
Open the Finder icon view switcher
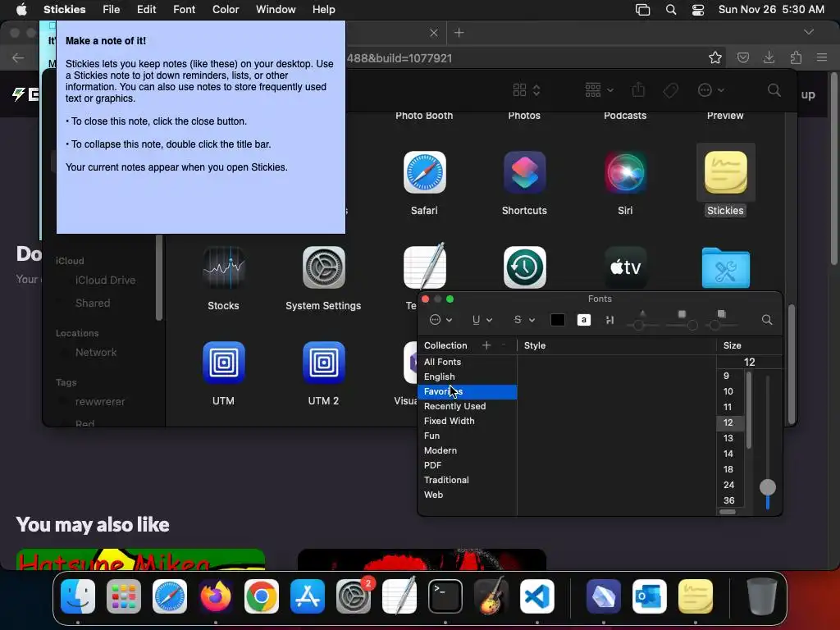[x=526, y=90]
